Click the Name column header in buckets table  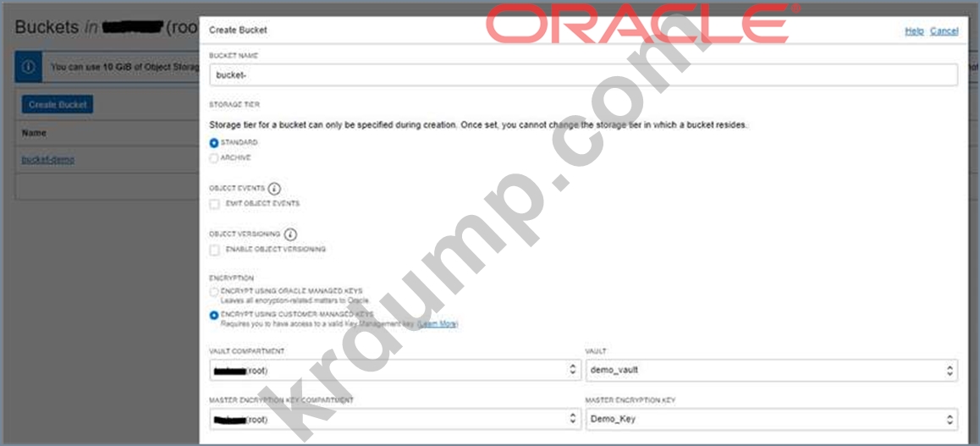[x=34, y=133]
